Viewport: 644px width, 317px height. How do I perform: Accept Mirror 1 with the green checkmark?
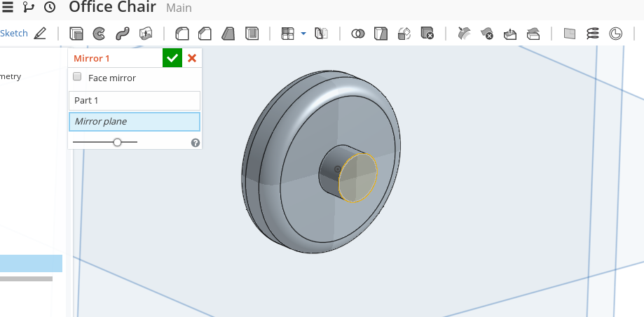click(x=172, y=58)
